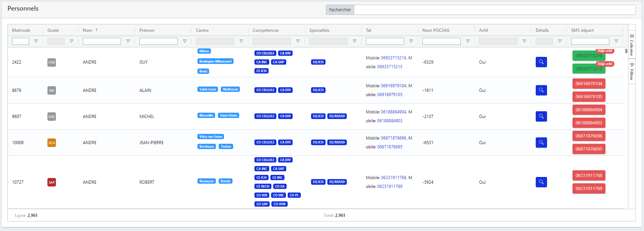Click red SMS button 06871876696
The image size is (644, 231).
click(589, 136)
